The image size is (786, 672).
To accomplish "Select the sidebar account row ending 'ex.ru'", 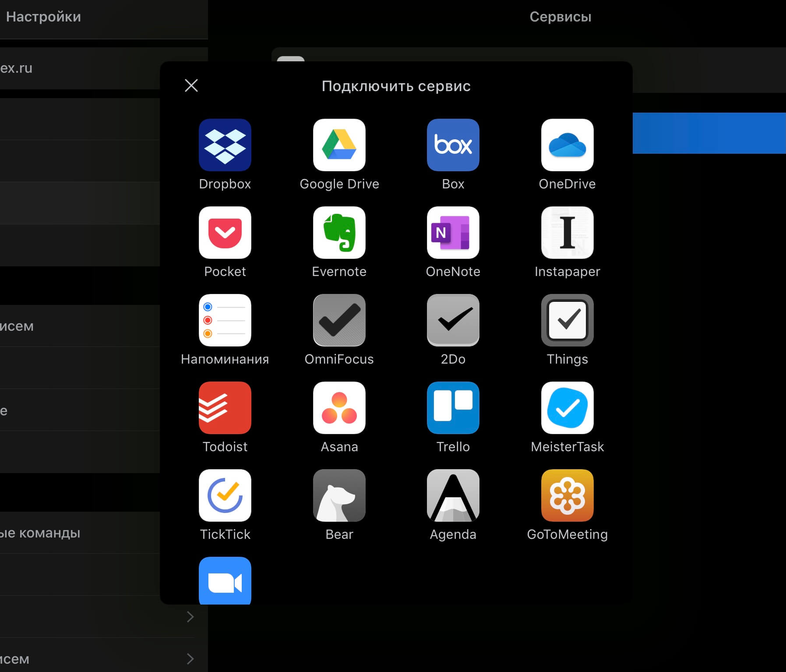I will (80, 68).
